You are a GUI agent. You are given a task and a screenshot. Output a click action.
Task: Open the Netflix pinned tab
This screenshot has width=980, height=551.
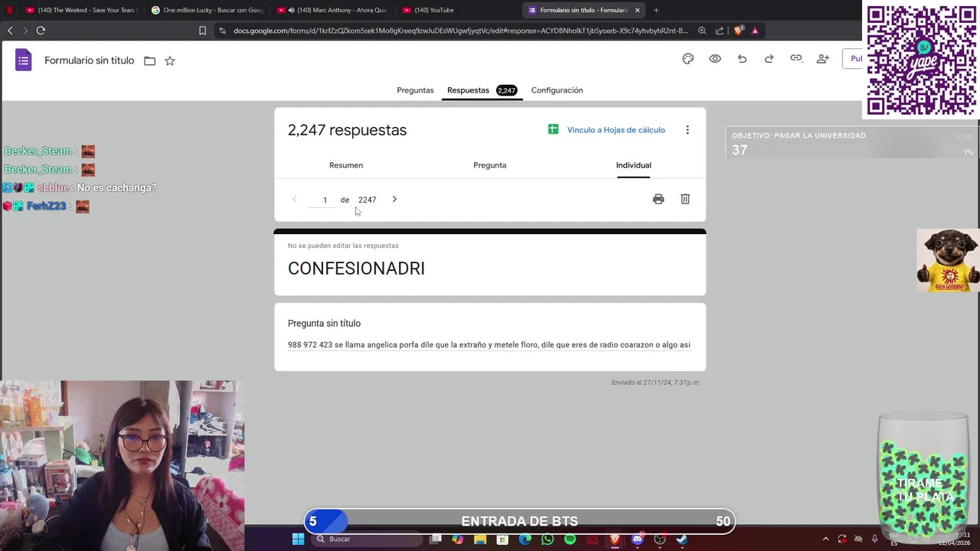[x=10, y=10]
